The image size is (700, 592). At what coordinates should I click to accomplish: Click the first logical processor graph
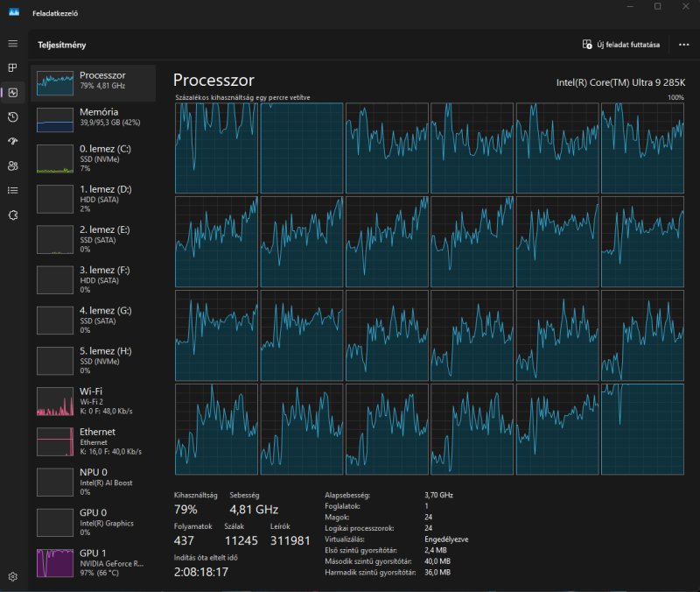click(215, 148)
